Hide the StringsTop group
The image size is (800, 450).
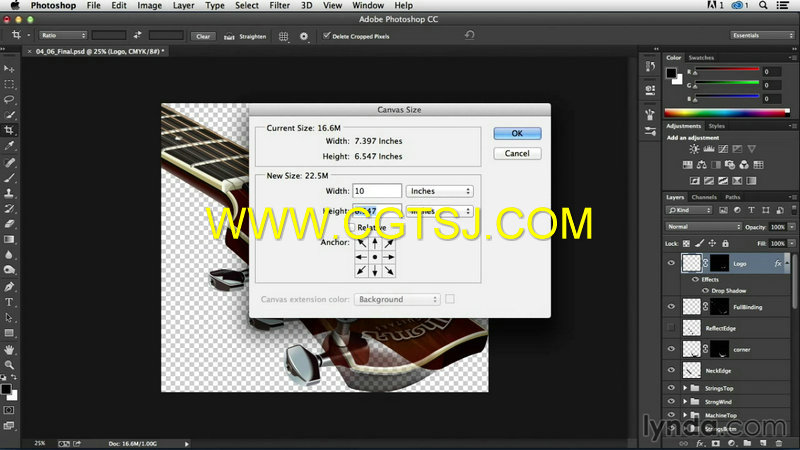click(x=671, y=388)
